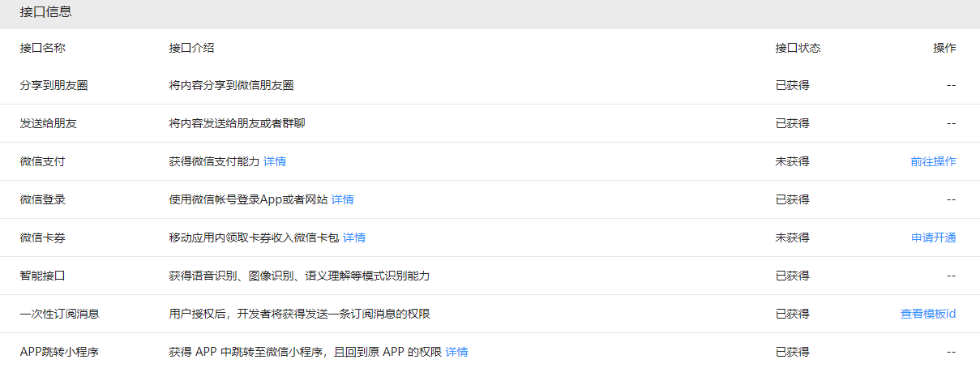980x368 pixels.
Task: Click 已获得 status of APP跳转小程序
Action: 792,352
